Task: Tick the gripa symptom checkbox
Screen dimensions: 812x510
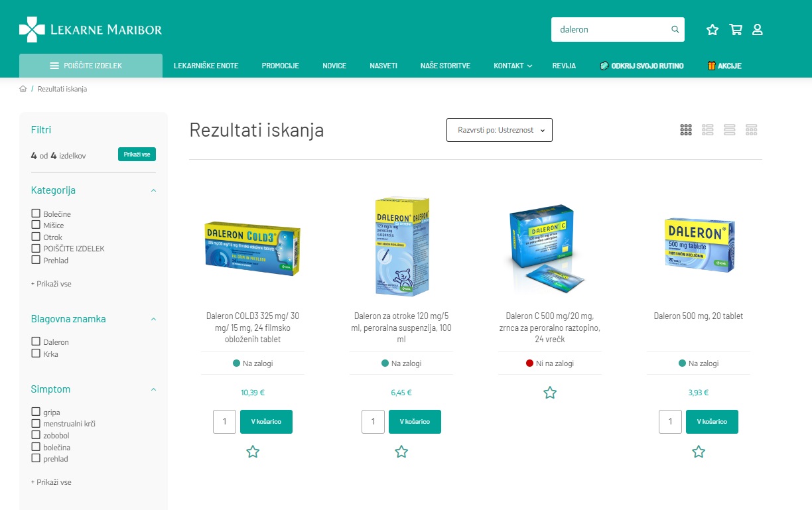Action: click(36, 412)
